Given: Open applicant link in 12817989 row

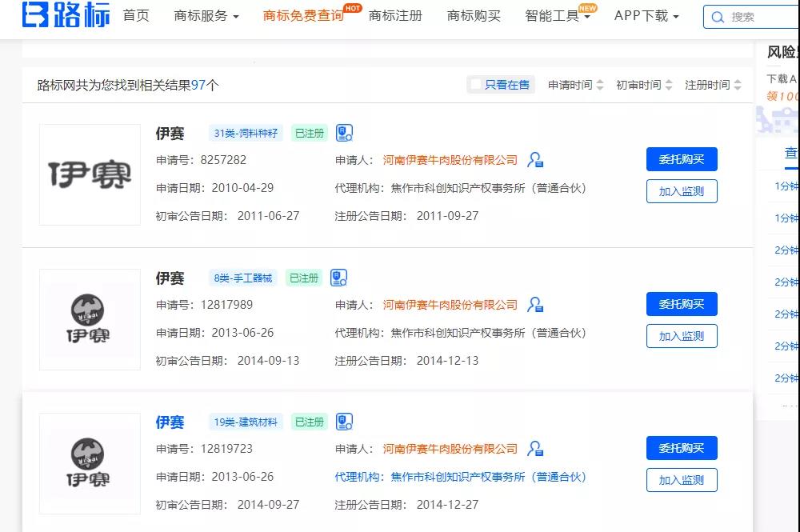Looking at the screenshot, I should click(450, 305).
